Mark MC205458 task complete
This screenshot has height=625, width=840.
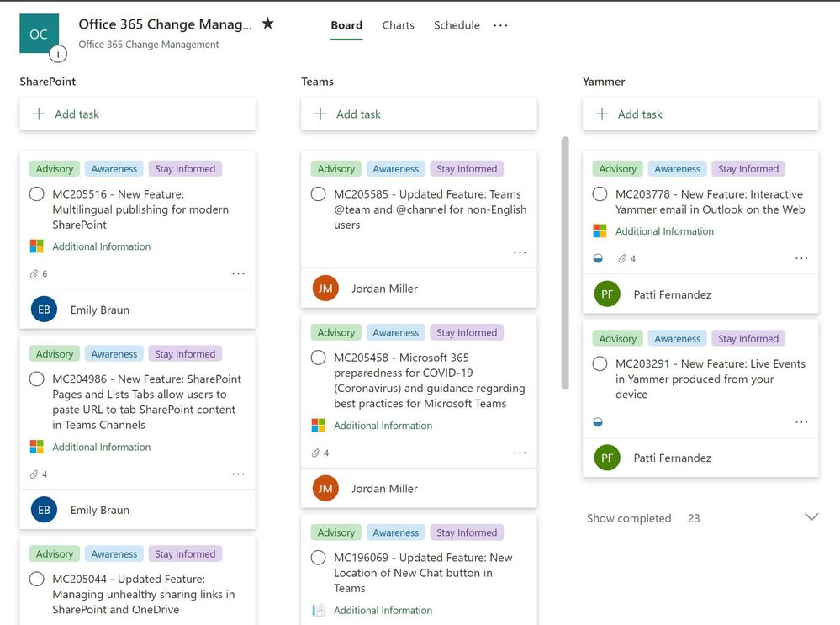click(x=318, y=358)
